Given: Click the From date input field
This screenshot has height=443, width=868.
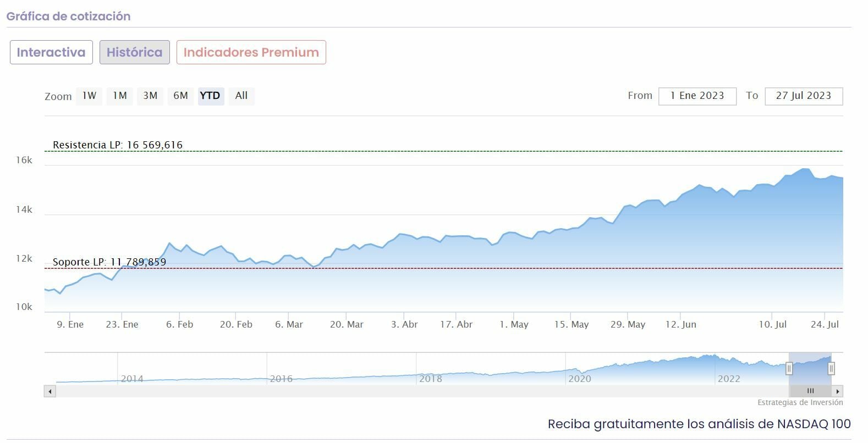Looking at the screenshot, I should pos(697,96).
